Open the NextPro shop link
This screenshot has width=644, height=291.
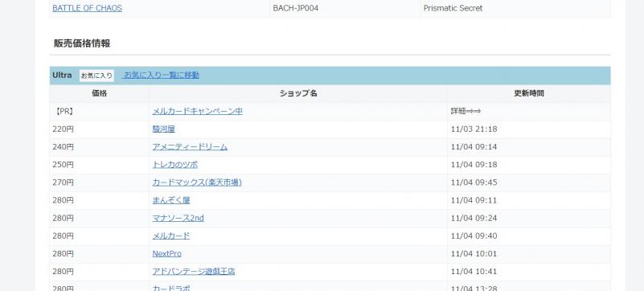(x=166, y=254)
